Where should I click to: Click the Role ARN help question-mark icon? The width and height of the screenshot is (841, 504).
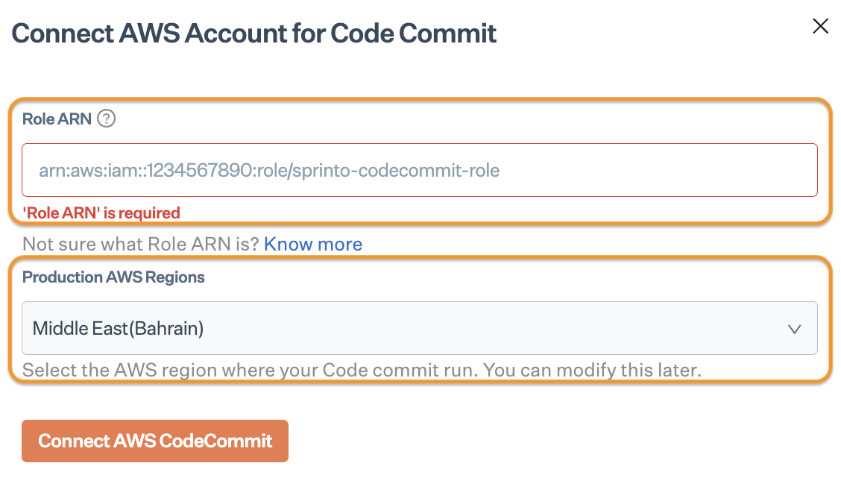(107, 119)
